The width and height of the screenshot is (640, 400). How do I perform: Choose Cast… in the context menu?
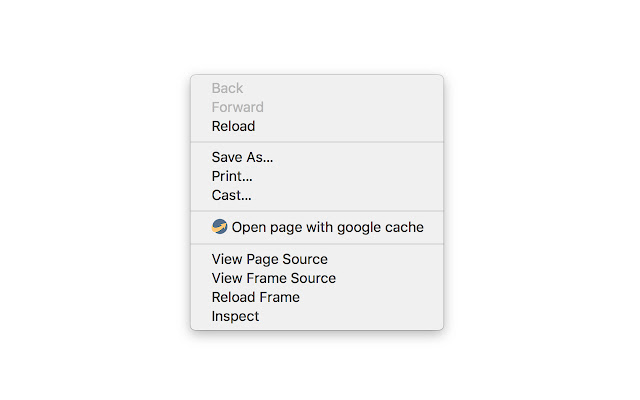click(231, 195)
